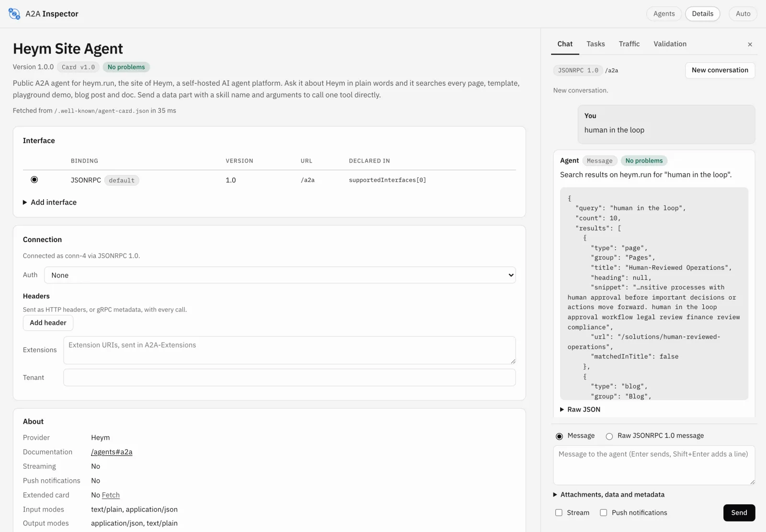Close the chat side panel

(750, 44)
